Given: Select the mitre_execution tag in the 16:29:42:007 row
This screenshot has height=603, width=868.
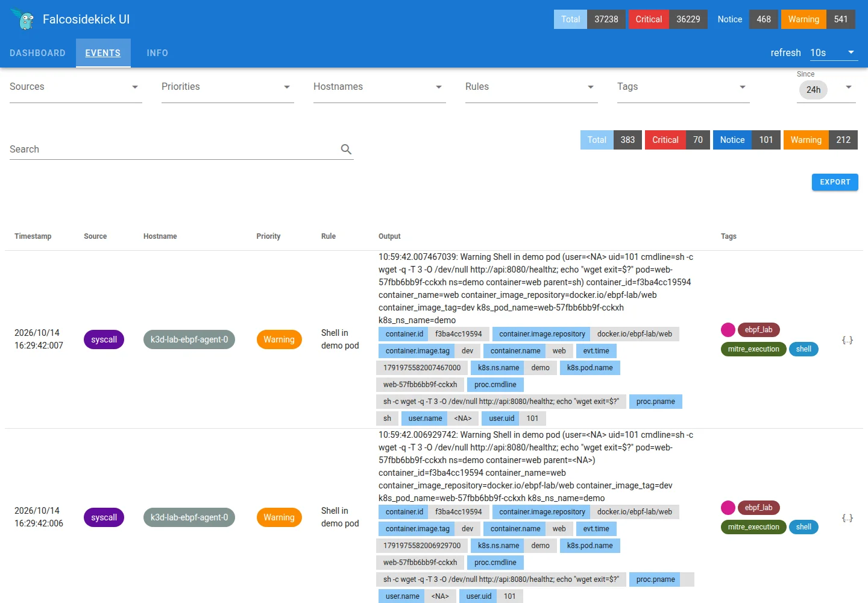Looking at the screenshot, I should point(753,349).
